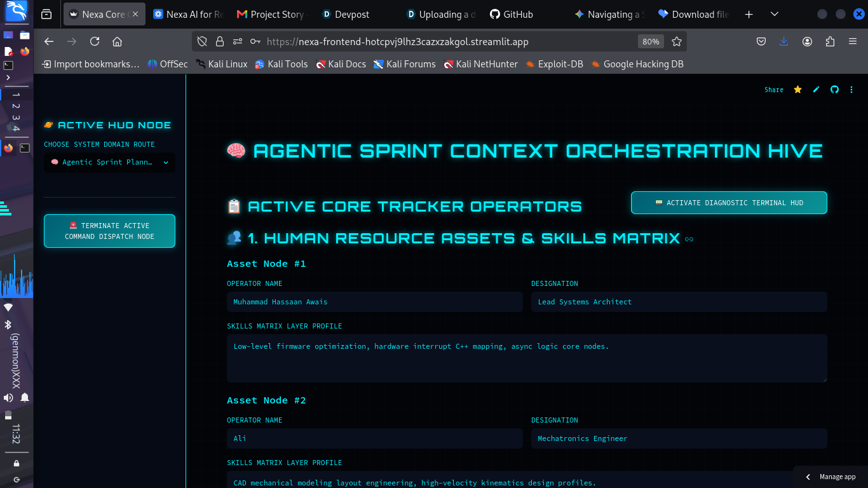
Task: Open Streamlit three-dot options menu
Action: coord(851,90)
